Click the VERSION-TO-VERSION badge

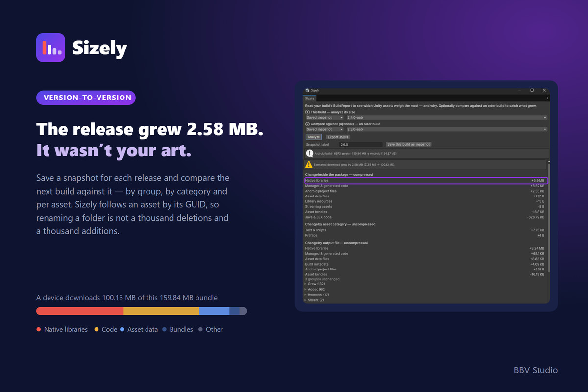(86, 98)
